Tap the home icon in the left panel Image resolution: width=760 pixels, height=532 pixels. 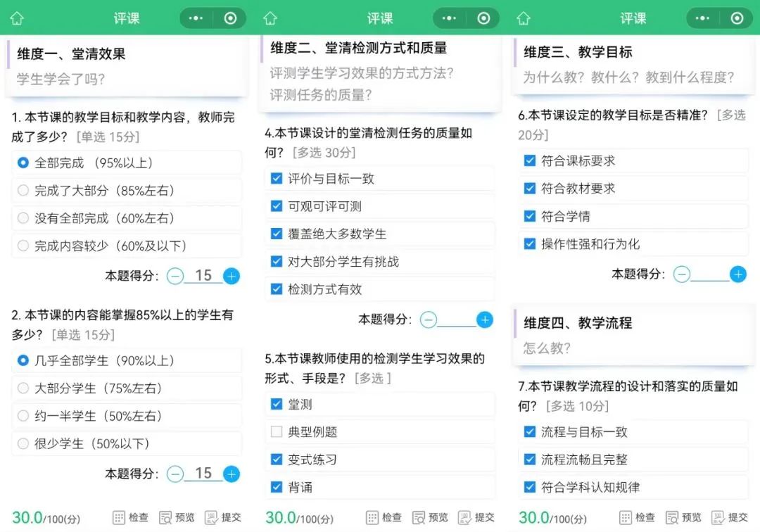click(17, 18)
